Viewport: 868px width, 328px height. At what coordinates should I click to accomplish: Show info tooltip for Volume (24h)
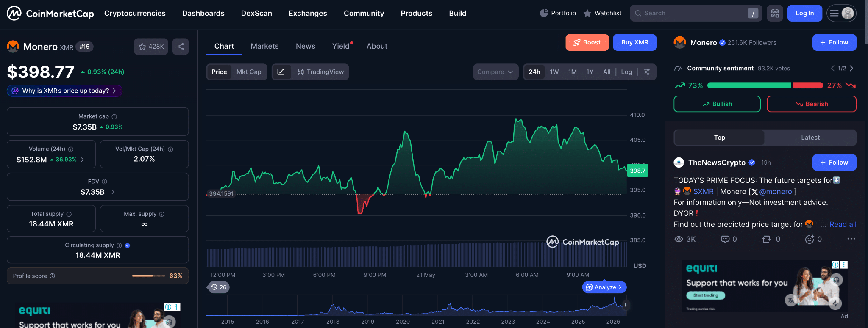point(71,149)
